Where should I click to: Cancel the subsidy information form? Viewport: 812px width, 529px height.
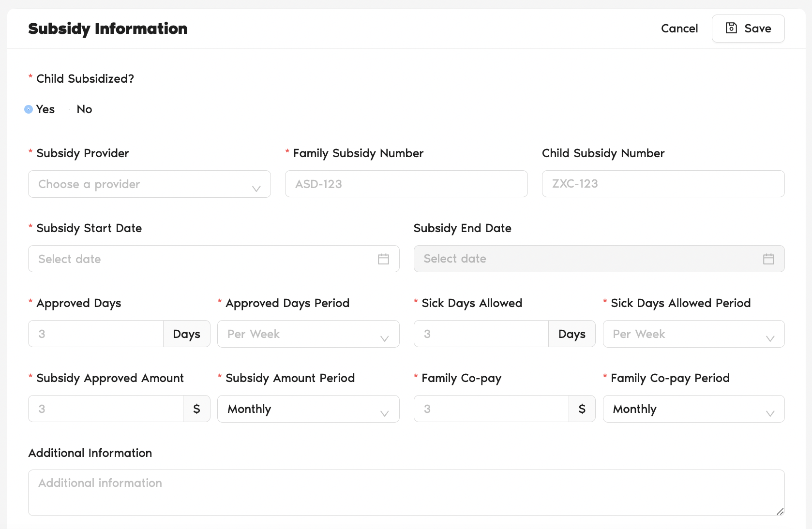679,29
